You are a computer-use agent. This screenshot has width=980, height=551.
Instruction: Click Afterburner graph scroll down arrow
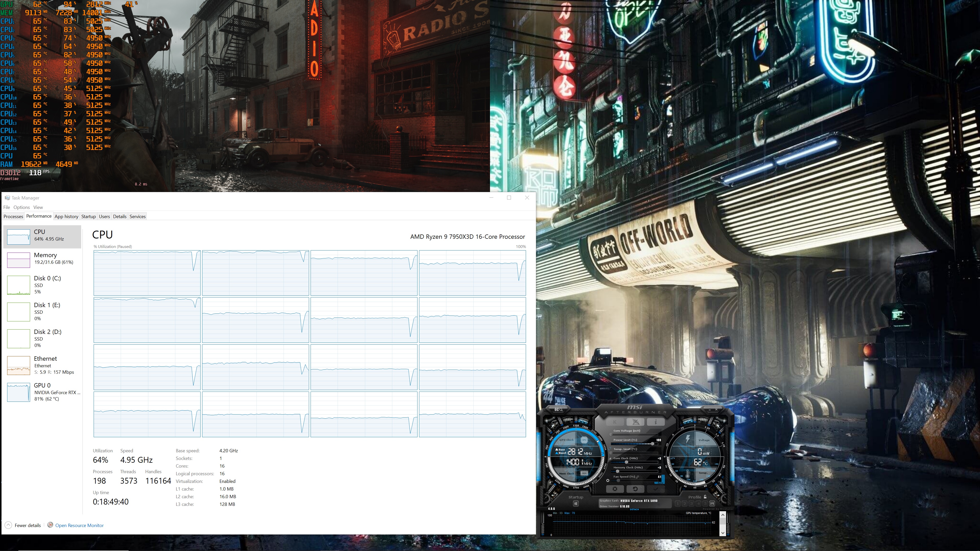[x=723, y=533]
